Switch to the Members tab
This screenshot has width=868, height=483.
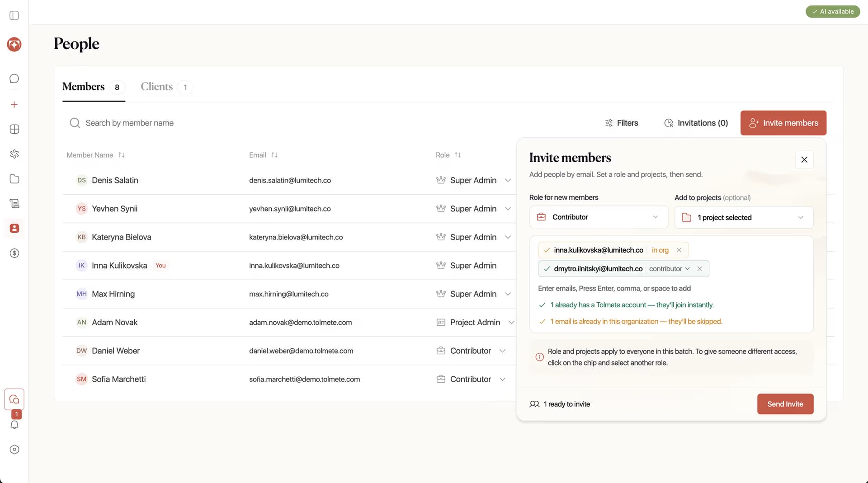94,87
